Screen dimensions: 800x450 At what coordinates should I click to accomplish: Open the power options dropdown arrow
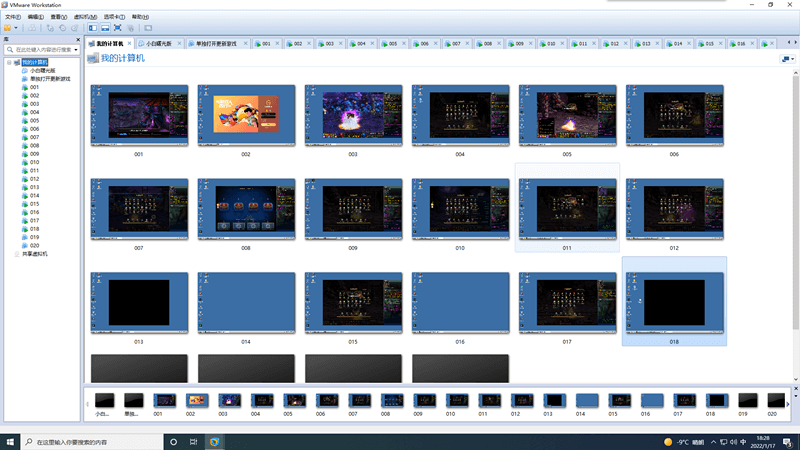coord(16,28)
